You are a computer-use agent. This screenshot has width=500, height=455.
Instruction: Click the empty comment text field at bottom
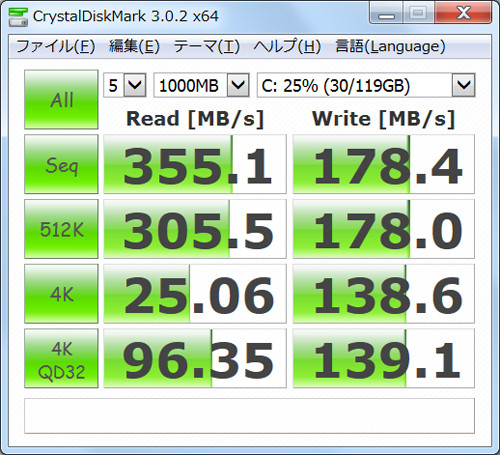pyautogui.click(x=249, y=416)
